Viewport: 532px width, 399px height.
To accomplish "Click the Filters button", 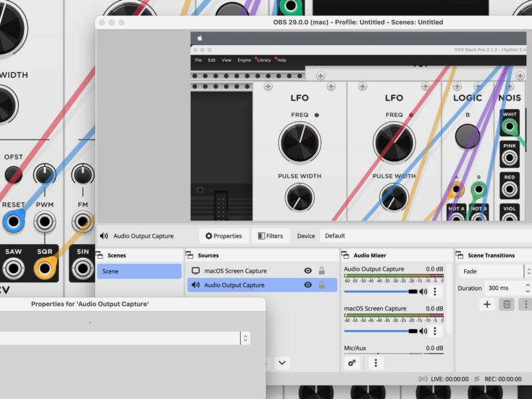I will coord(270,236).
